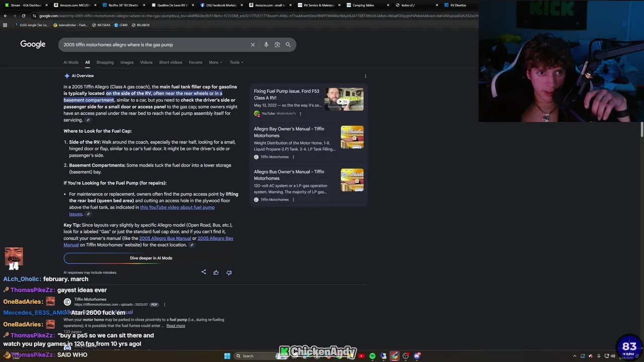
Task: Reload the current Google page
Action: tap(23, 16)
